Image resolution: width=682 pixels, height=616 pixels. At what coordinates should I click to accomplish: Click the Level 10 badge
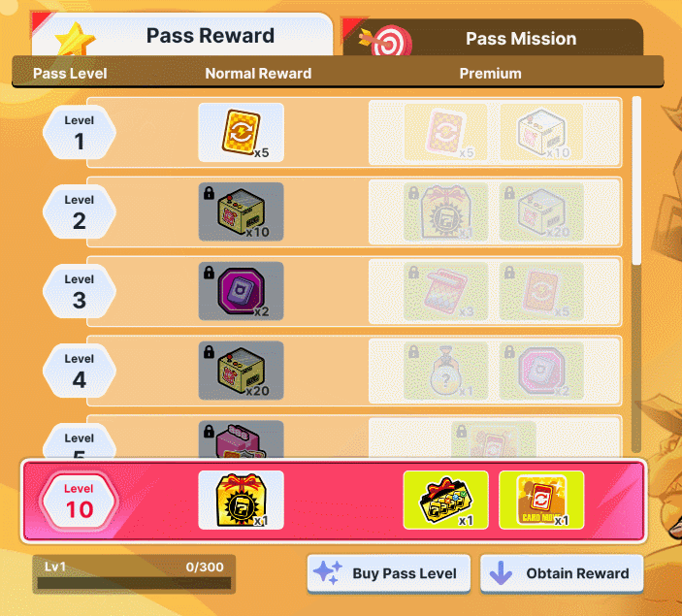79,501
